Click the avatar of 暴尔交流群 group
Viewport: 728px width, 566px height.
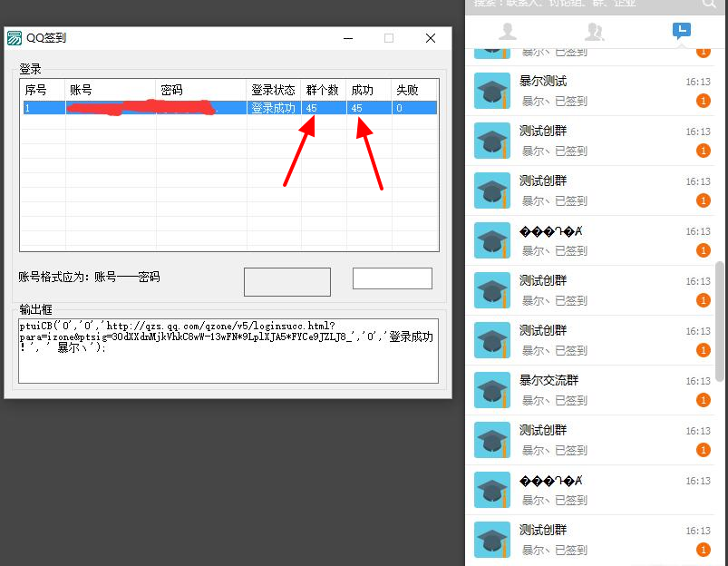[x=492, y=390]
